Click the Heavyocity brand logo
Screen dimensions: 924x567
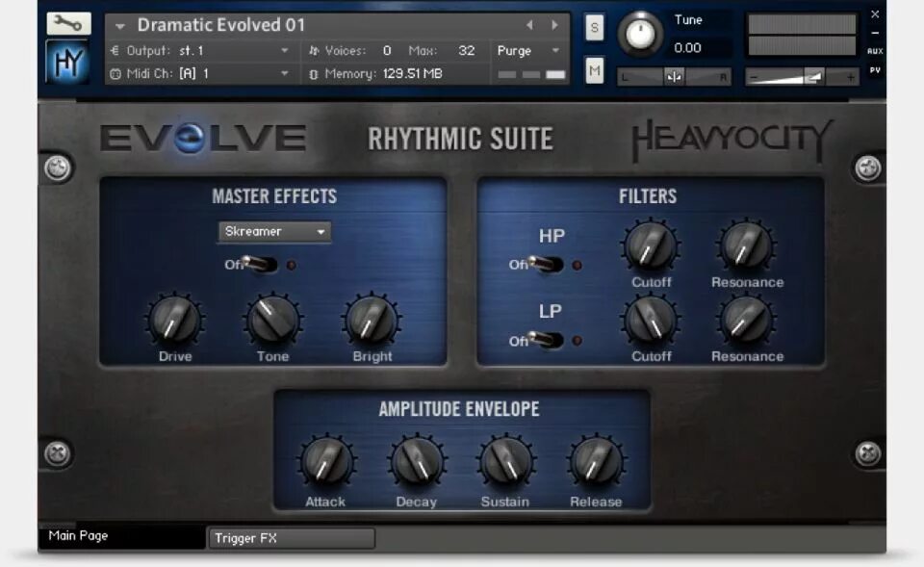[732, 140]
